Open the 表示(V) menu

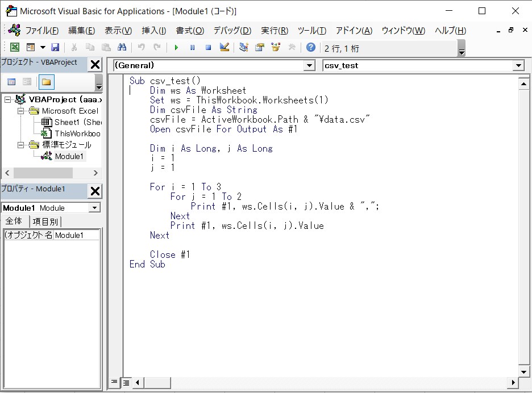pyautogui.click(x=118, y=31)
